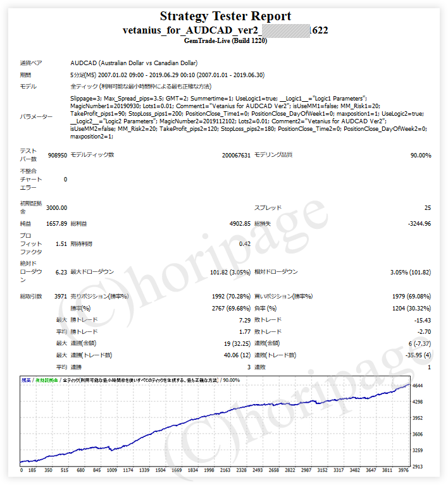Click the spread value 25
The width and height of the screenshot is (448, 485).
428,208
